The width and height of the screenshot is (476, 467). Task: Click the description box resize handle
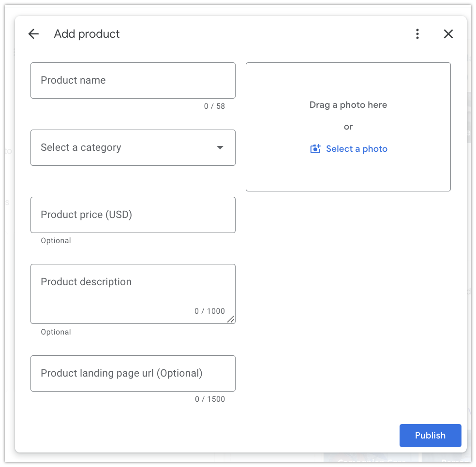pos(231,319)
